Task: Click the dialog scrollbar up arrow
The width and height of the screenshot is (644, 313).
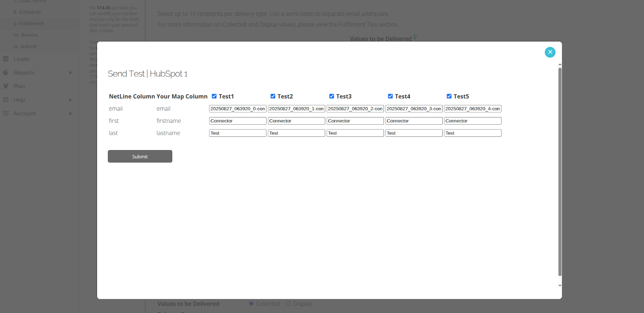Action: pos(560,64)
